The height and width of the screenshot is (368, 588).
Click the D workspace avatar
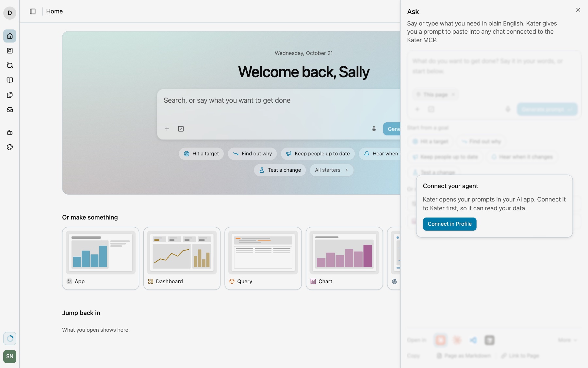(x=10, y=13)
